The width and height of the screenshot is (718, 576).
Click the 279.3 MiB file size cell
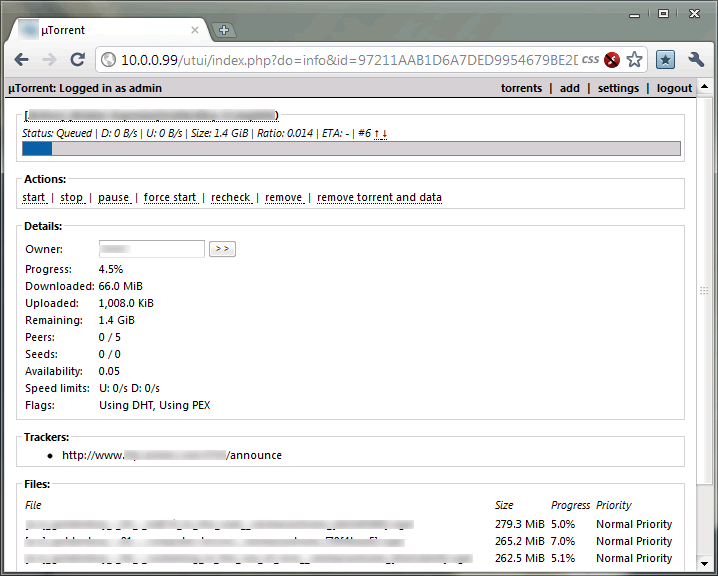pos(520,524)
